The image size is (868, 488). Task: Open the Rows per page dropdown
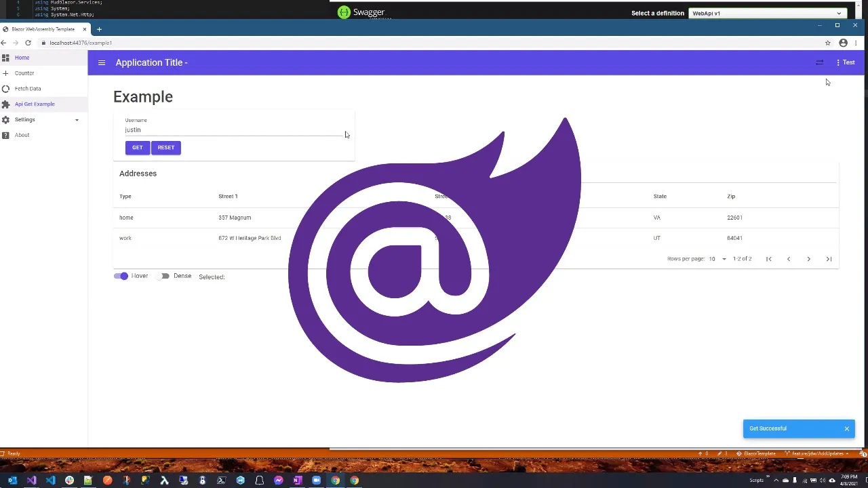coord(717,259)
